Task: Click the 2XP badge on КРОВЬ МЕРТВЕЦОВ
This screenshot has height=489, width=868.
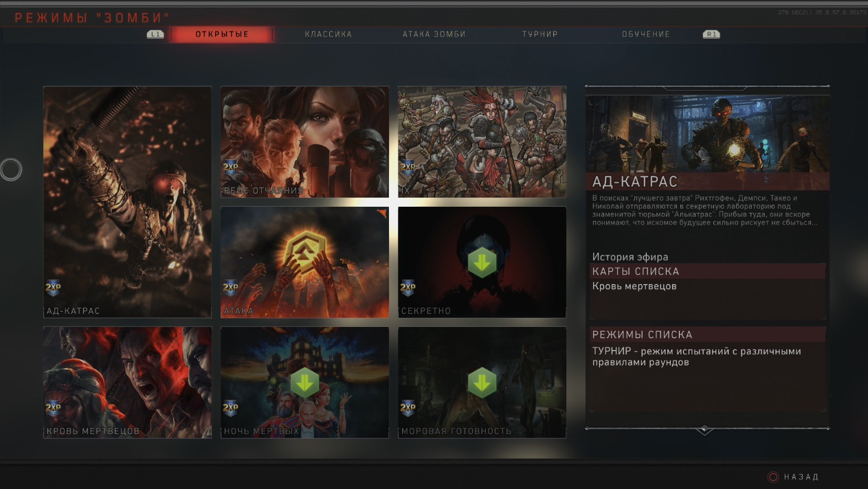Action: pos(54,409)
